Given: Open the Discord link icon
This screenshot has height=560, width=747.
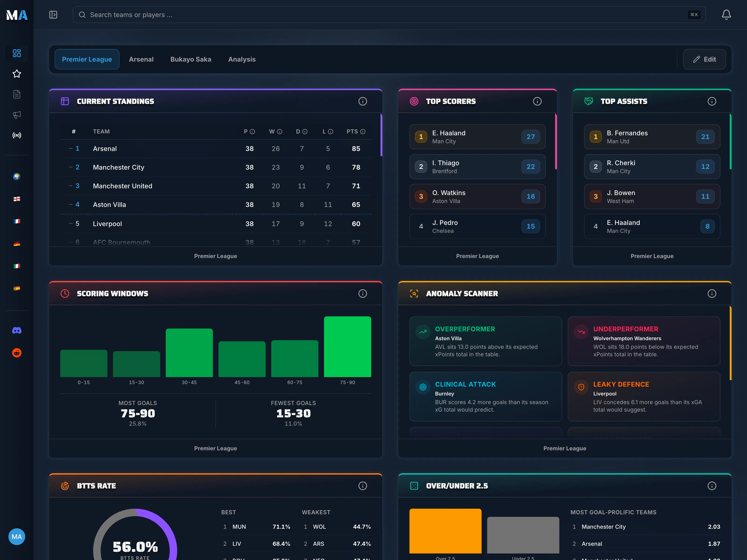Looking at the screenshot, I should (x=17, y=330).
